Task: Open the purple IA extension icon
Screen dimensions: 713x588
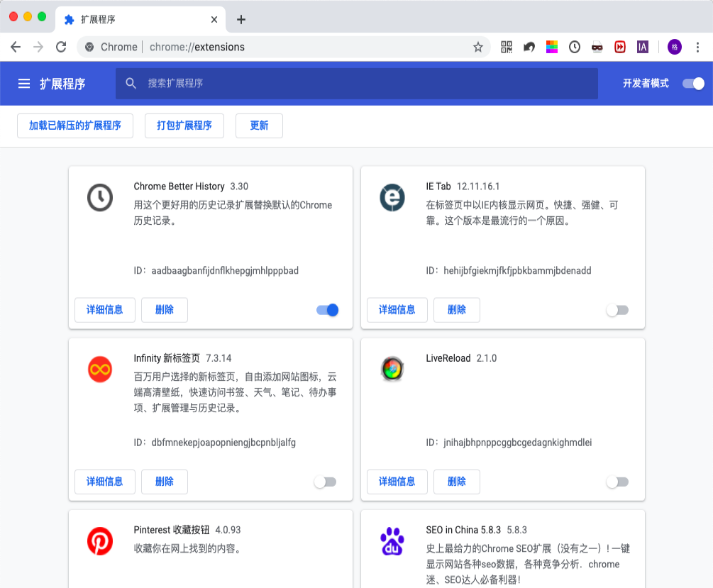Action: pos(643,47)
